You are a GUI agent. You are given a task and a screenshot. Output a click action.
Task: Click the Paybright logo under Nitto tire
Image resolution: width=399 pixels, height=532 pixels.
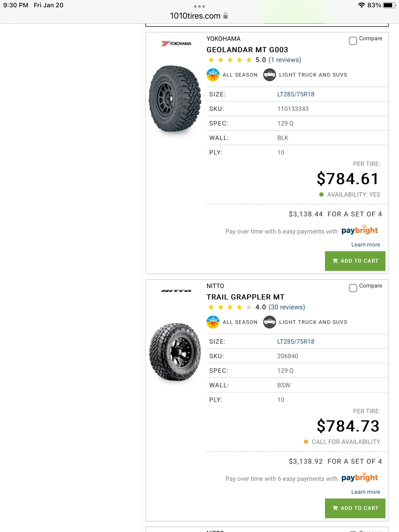360,478
